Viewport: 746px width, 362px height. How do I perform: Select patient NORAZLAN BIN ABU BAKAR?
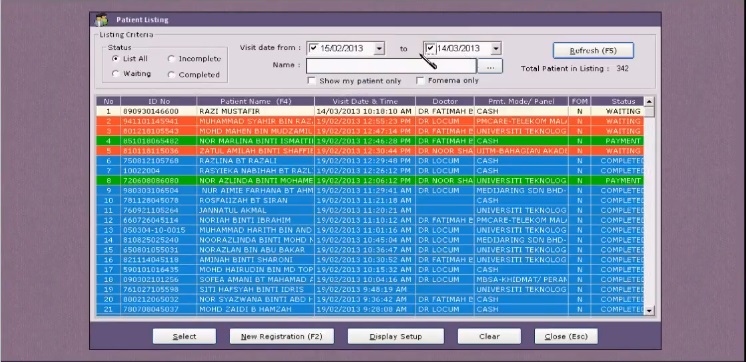tap(370, 250)
